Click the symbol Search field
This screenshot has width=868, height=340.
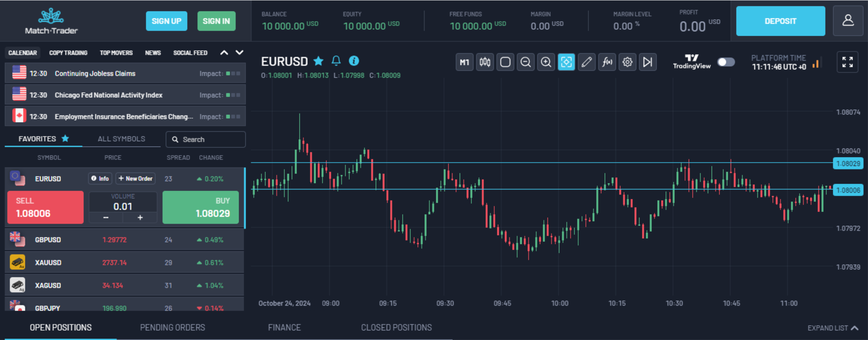point(206,139)
